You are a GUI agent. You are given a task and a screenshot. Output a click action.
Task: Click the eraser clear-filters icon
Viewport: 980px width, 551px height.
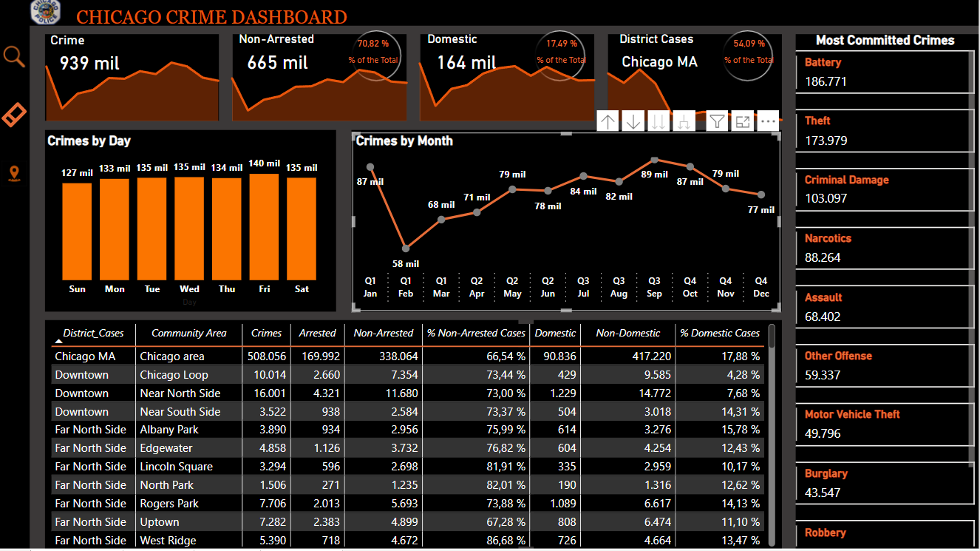(14, 115)
